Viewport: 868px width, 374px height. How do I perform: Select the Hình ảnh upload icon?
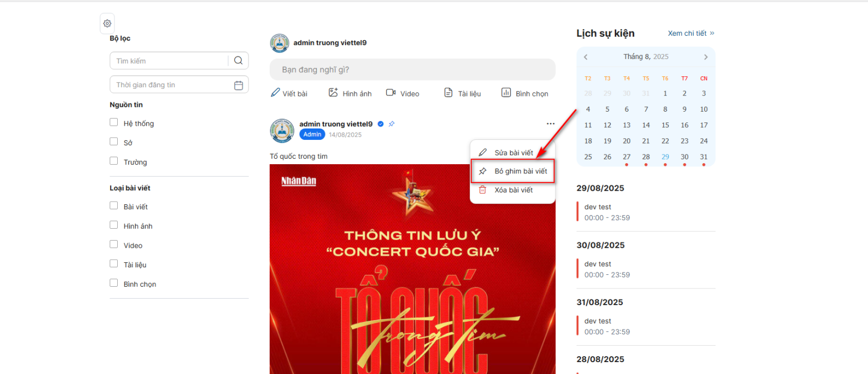click(x=333, y=93)
